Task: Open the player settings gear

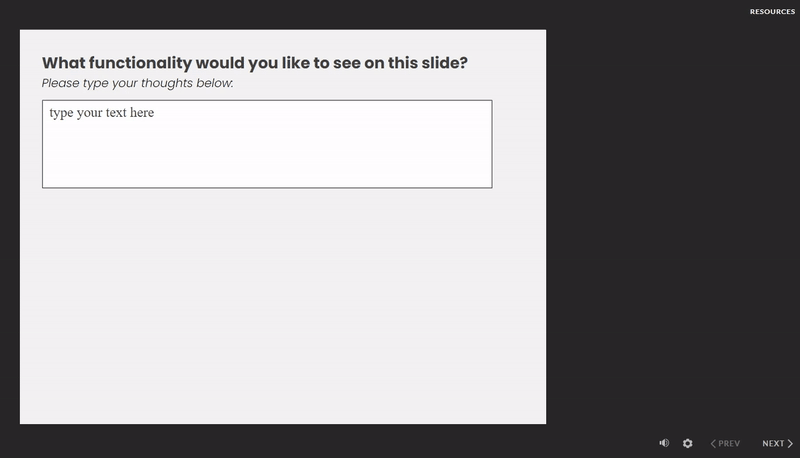Action: pos(688,443)
